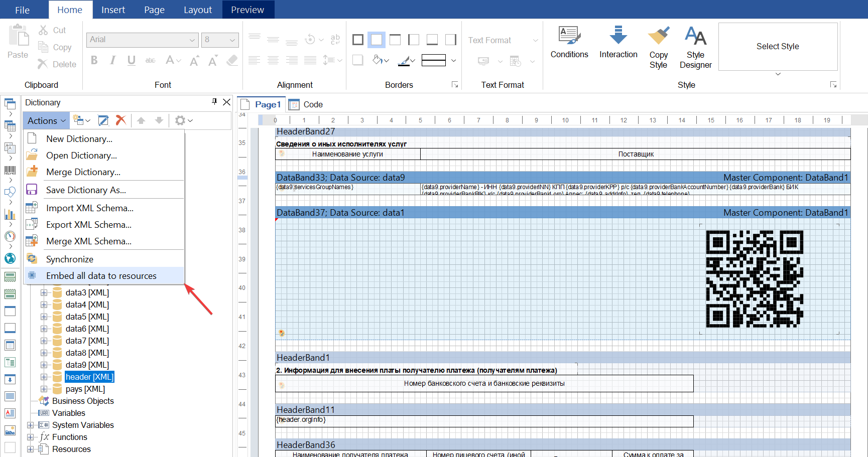Move dictionary item down arrow
868x457 pixels.
click(159, 120)
